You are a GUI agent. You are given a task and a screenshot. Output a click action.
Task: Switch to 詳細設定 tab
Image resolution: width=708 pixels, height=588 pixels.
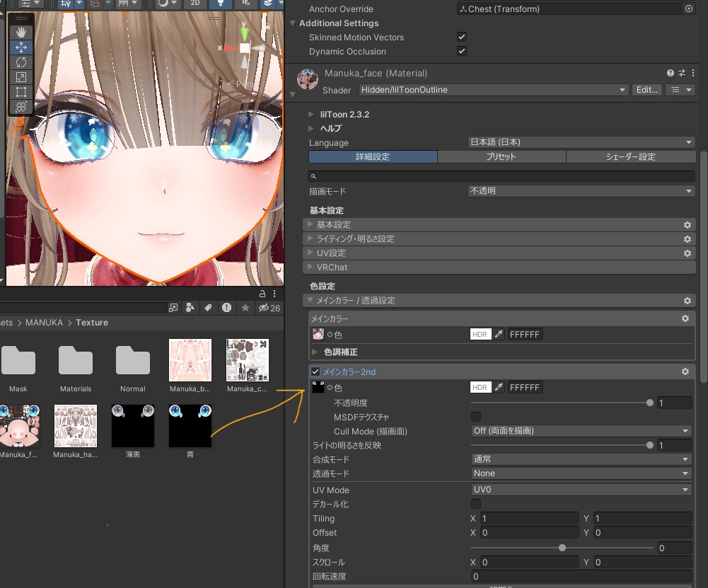pyautogui.click(x=373, y=156)
